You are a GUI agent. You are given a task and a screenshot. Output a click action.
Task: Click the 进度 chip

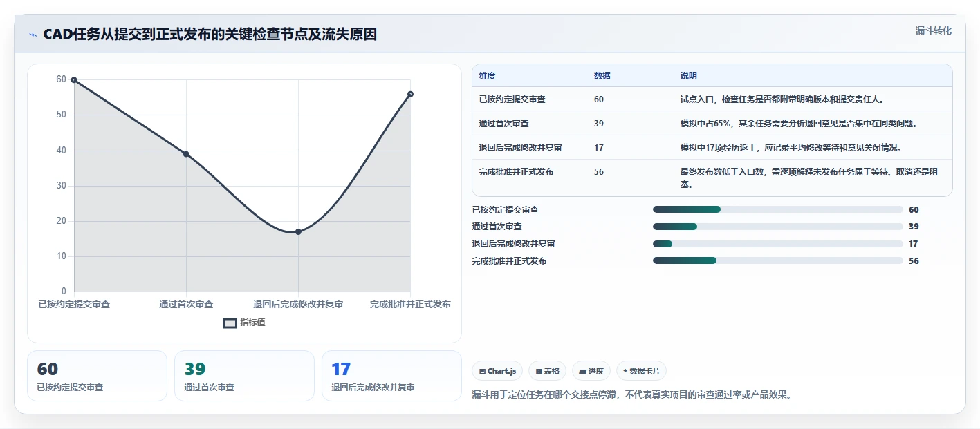click(x=591, y=371)
